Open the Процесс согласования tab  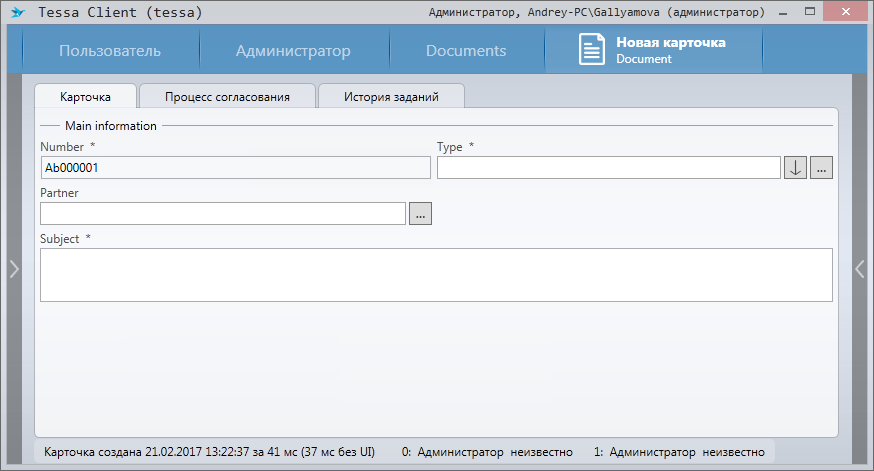coord(227,97)
